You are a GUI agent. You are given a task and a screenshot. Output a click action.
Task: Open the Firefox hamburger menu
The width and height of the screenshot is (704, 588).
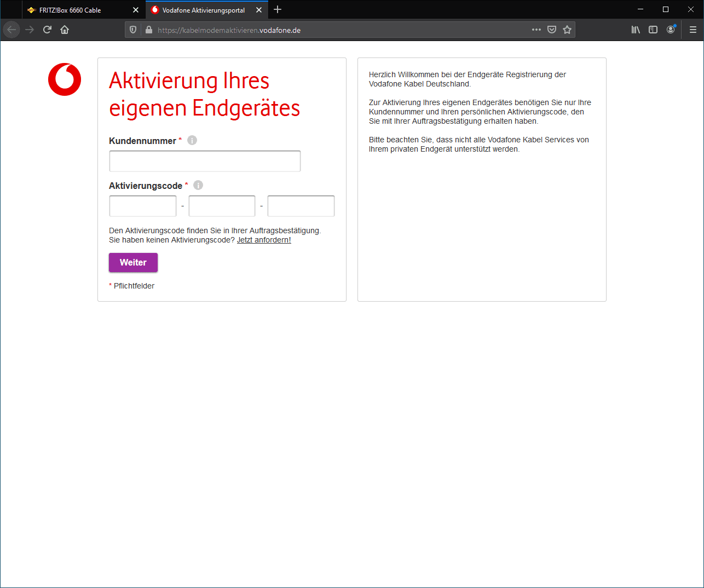point(693,30)
